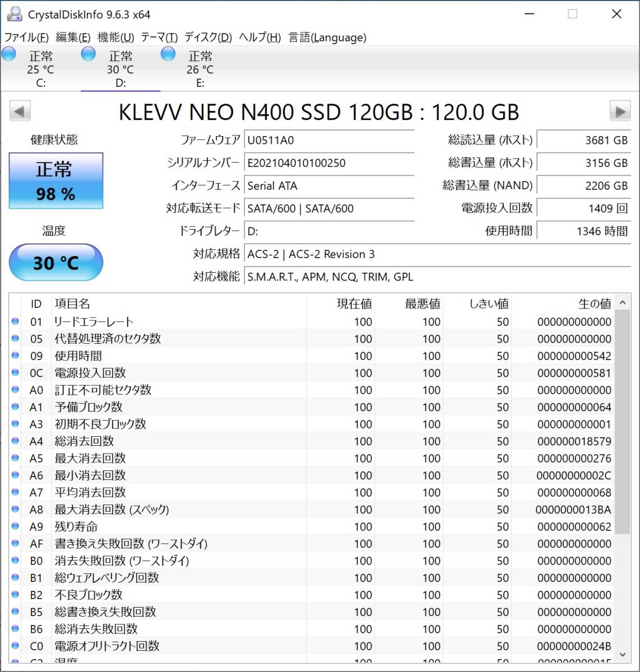Open the 編集(E) menu

tap(73, 38)
